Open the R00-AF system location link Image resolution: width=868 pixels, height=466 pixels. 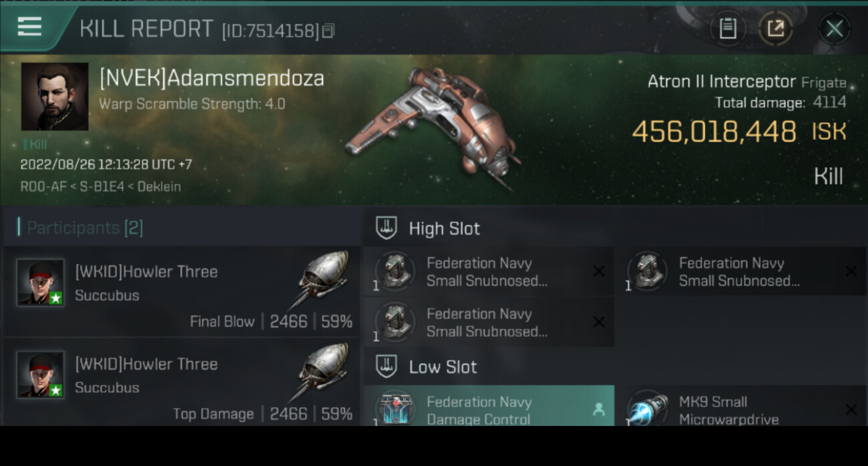[43, 187]
